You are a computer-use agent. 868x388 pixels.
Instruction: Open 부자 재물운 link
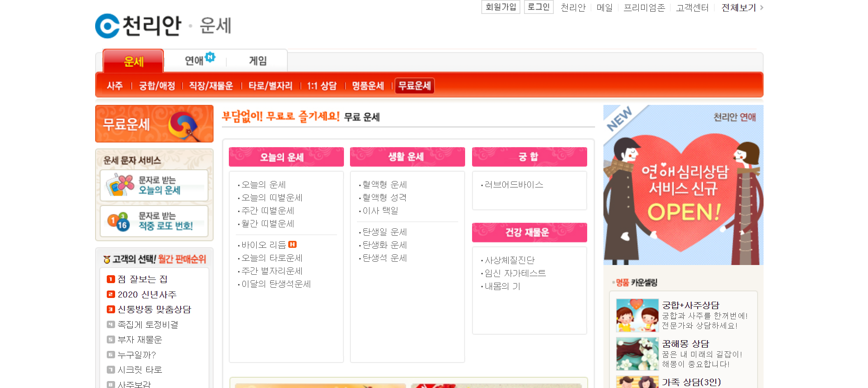140,339
